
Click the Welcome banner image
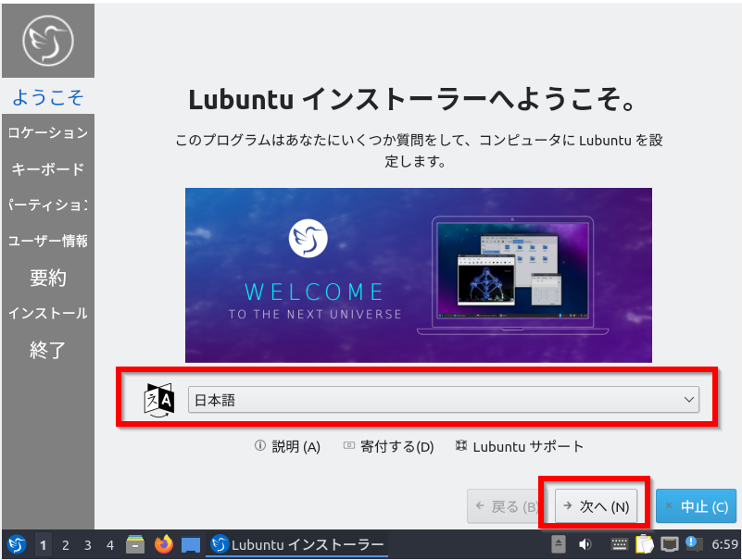pos(419,275)
